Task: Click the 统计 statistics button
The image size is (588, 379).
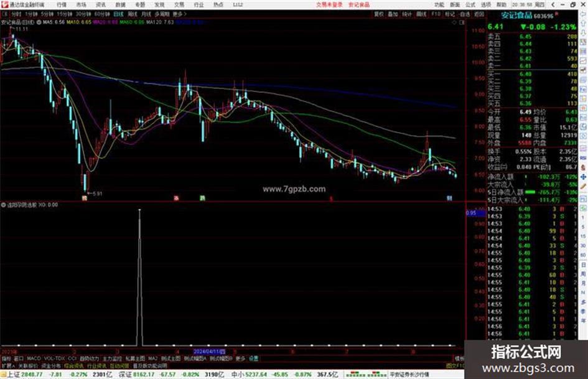Action: [x=407, y=14]
